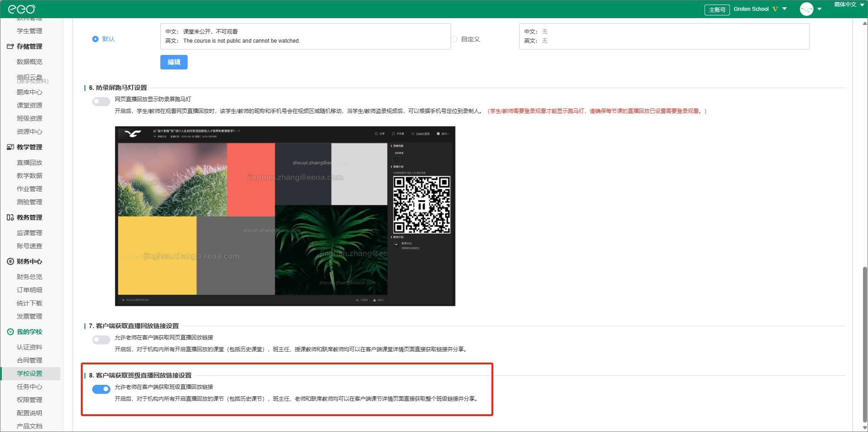Screen dimensions: 868x432
Task: Go to 账号速查 in the sidebar
Action: [30, 246]
